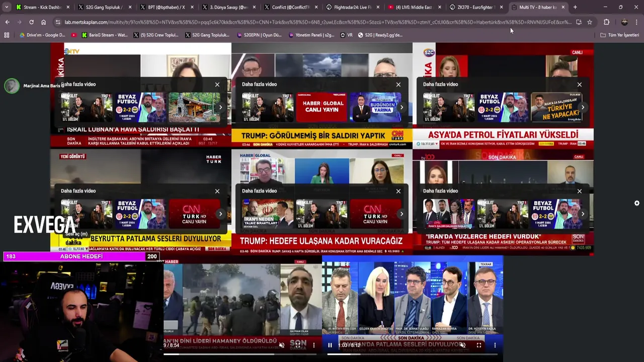Switch to the 3. Dünya Savaşı tab
This screenshot has height=362, width=644.
click(228, 7)
